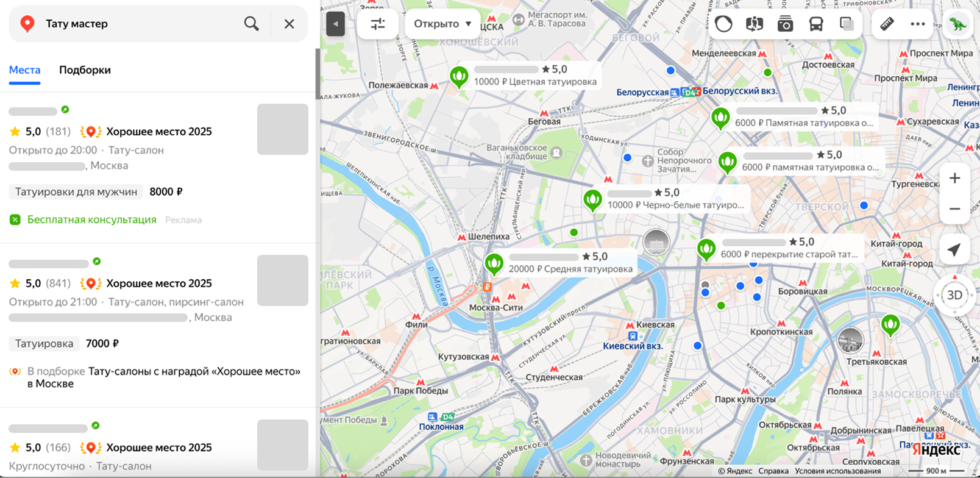Select "Студенческая" metro station label

pyautogui.click(x=554, y=377)
